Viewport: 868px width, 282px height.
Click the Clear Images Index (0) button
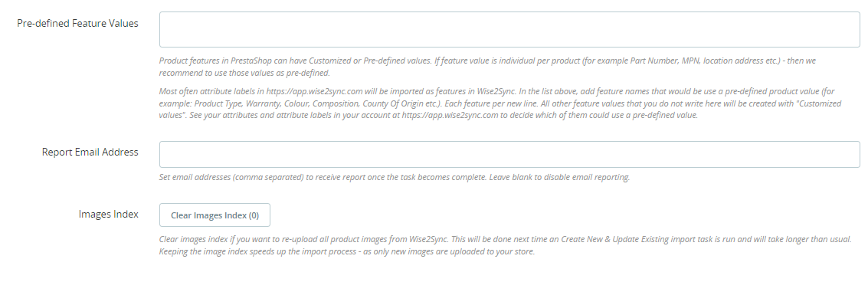[215, 215]
